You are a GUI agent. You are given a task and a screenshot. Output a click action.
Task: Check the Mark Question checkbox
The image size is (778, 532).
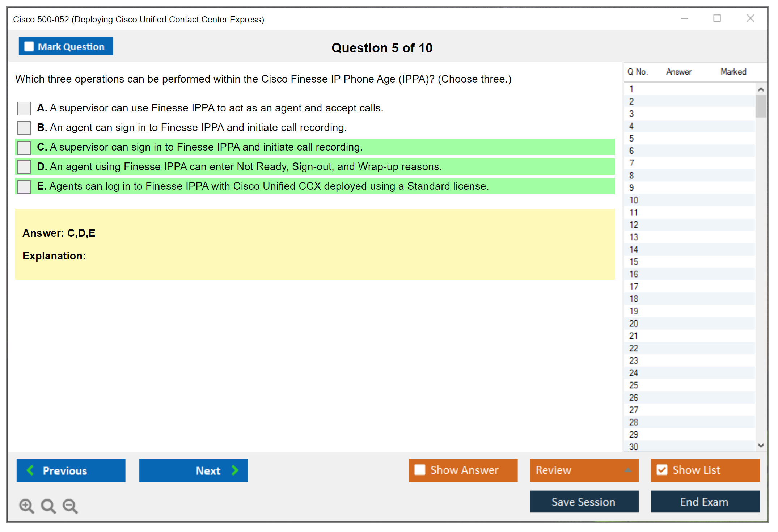pos(29,47)
